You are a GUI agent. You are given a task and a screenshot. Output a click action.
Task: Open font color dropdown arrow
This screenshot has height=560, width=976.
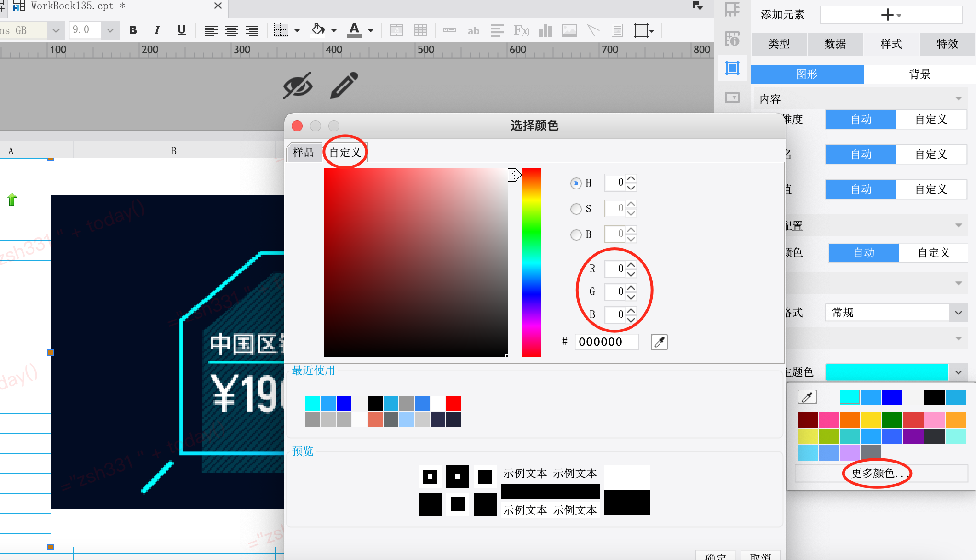coord(371,30)
